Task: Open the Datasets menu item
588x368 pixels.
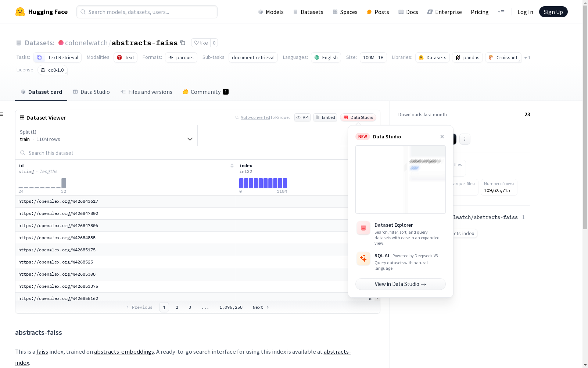Action: 308,12
